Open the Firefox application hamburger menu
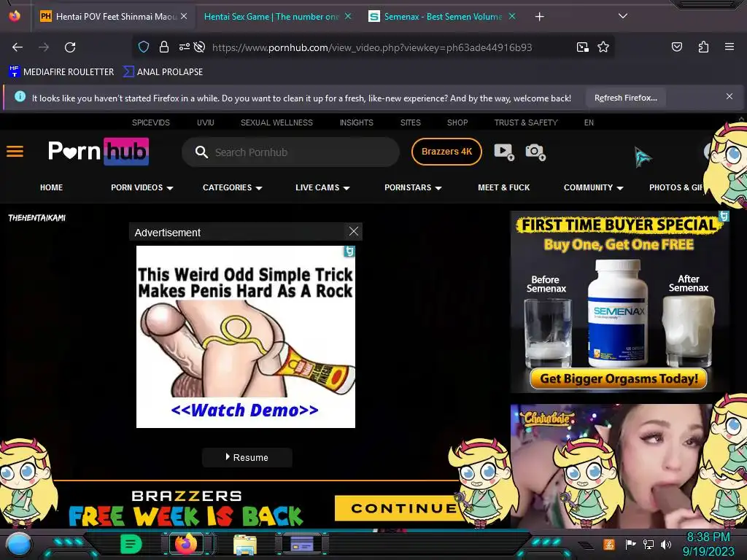 pos(729,47)
